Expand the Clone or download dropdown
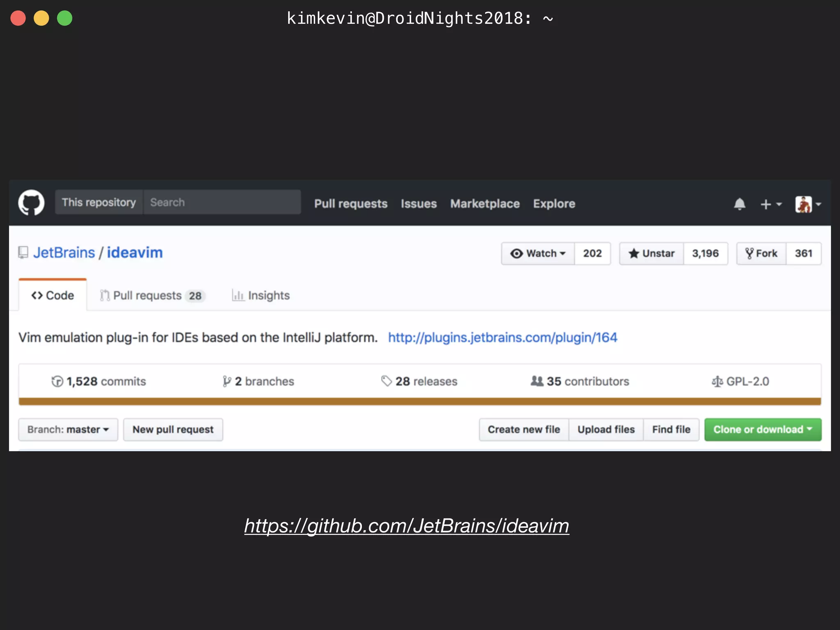The width and height of the screenshot is (840, 630). pyautogui.click(x=763, y=429)
